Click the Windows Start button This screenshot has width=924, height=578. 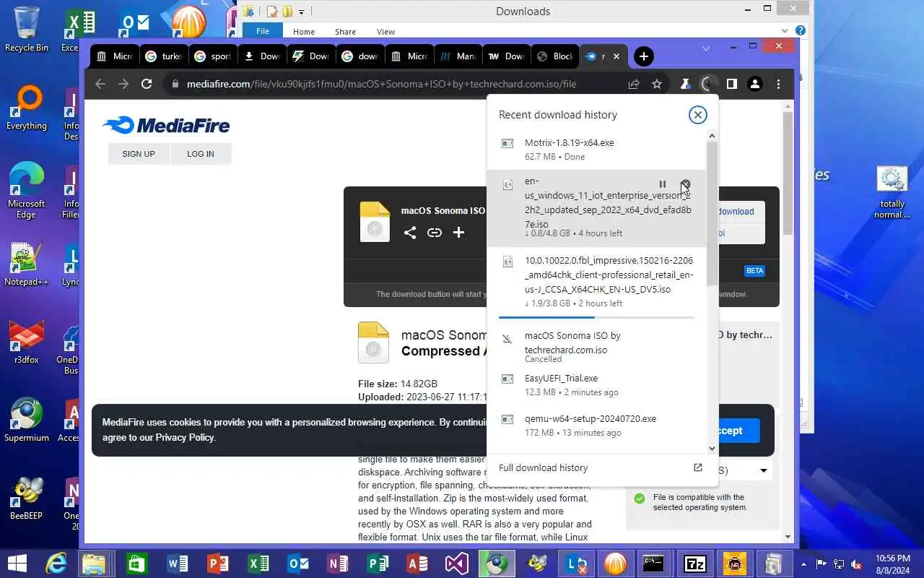[17, 563]
